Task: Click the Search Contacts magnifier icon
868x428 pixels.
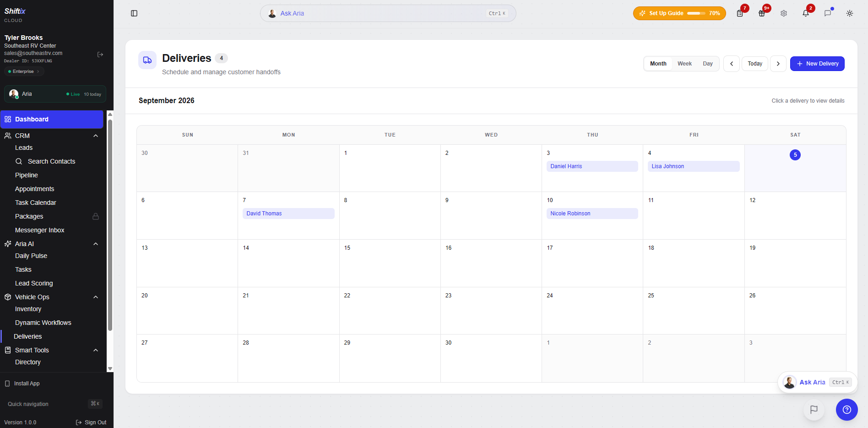Action: click(19, 161)
